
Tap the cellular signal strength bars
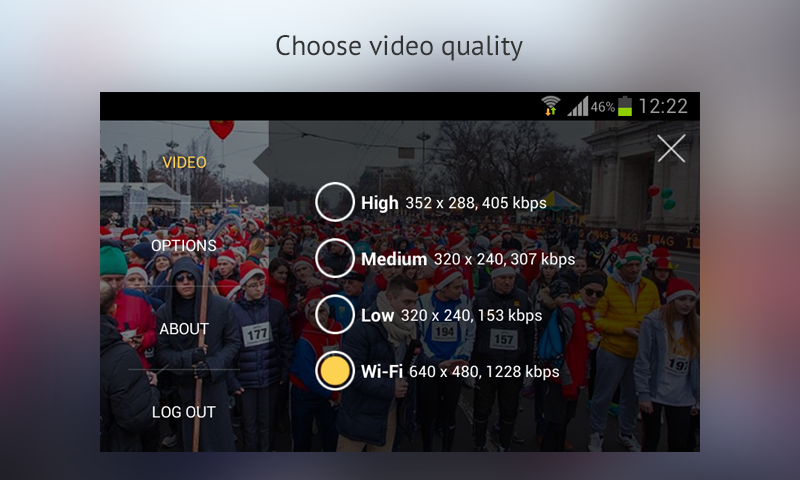[578, 106]
